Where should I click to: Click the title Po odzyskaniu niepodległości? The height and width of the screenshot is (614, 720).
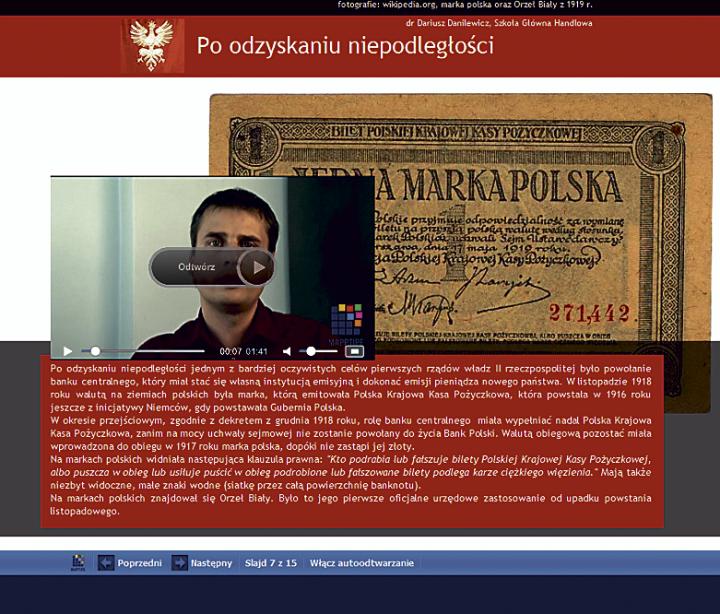pyautogui.click(x=344, y=45)
